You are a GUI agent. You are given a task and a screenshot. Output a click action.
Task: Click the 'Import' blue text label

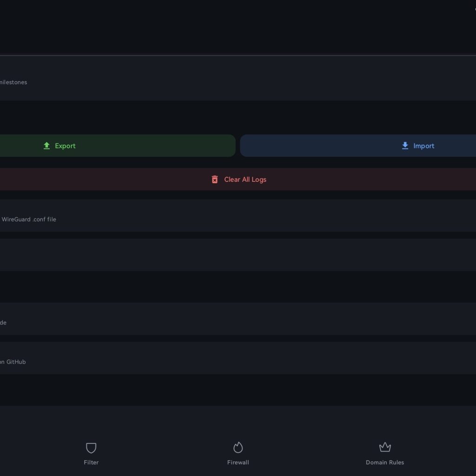tap(423, 146)
